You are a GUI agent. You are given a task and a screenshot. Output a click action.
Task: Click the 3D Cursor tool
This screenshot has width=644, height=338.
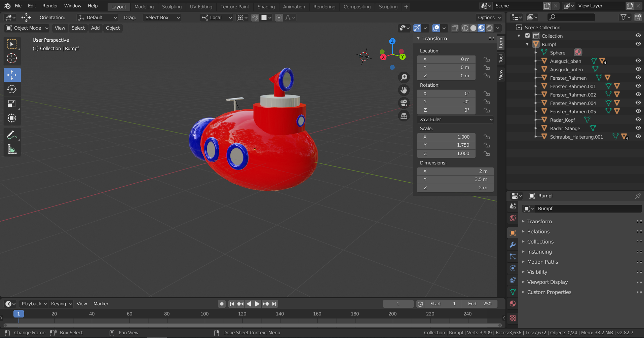tap(12, 59)
